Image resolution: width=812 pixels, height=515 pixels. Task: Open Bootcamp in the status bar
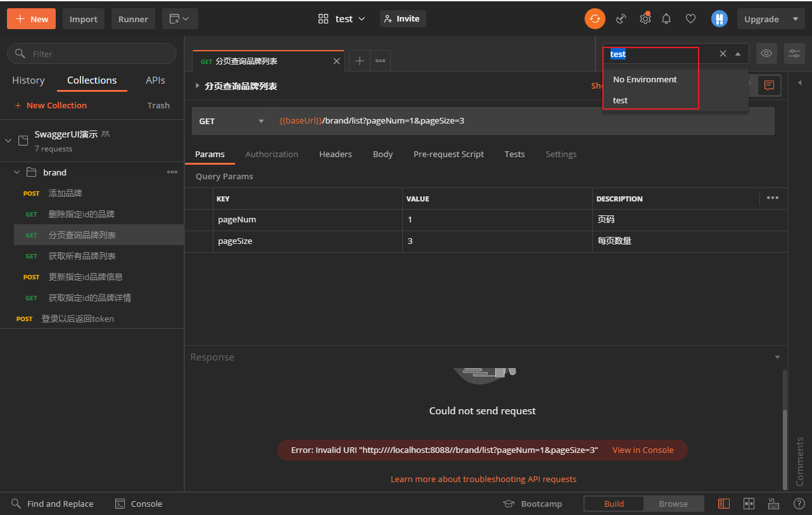tap(533, 504)
